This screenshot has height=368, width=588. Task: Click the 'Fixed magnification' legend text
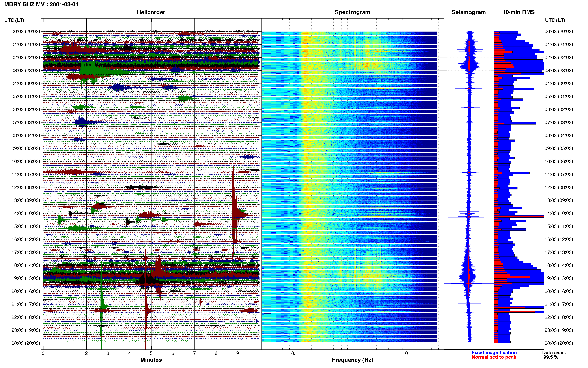[x=494, y=352]
